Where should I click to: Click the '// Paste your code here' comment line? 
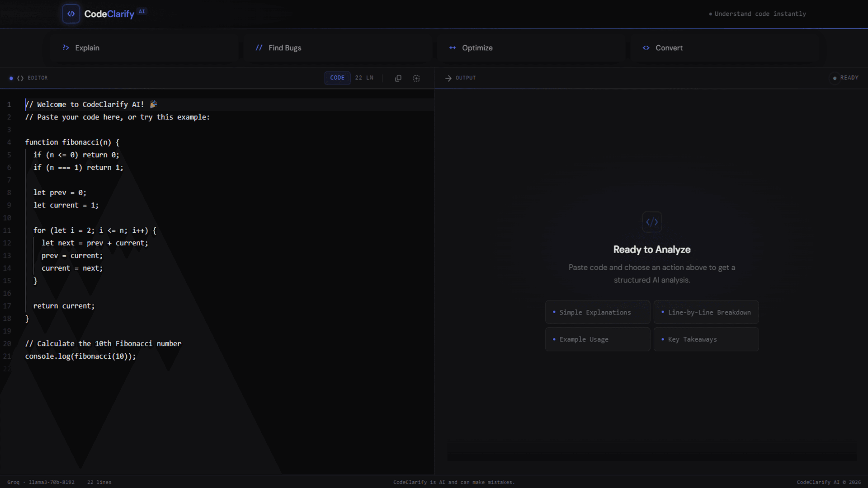tap(118, 117)
